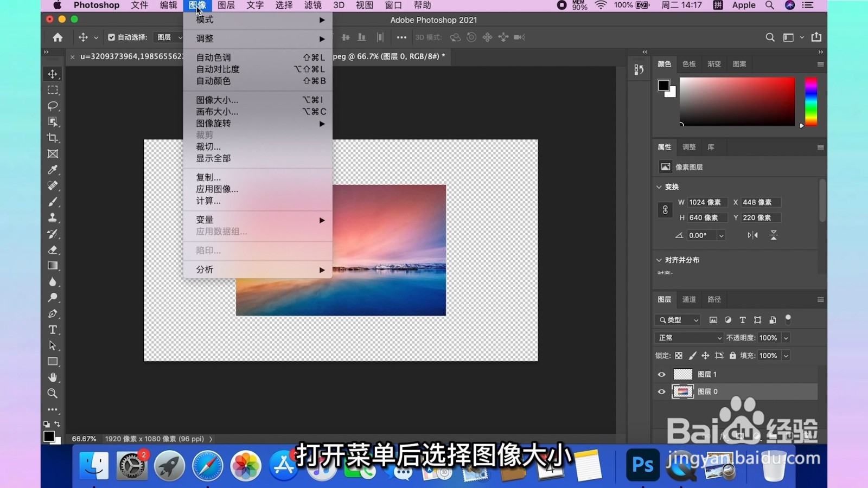868x488 pixels.
Task: Open Photoshop from the Dock
Action: pyautogui.click(x=643, y=465)
